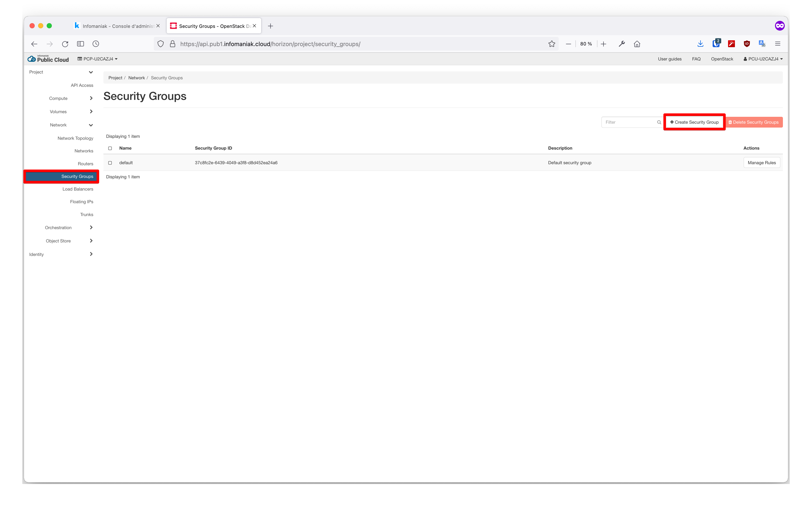This screenshot has width=812, height=514.
Task: Open the translation extension icon
Action: 762,44
